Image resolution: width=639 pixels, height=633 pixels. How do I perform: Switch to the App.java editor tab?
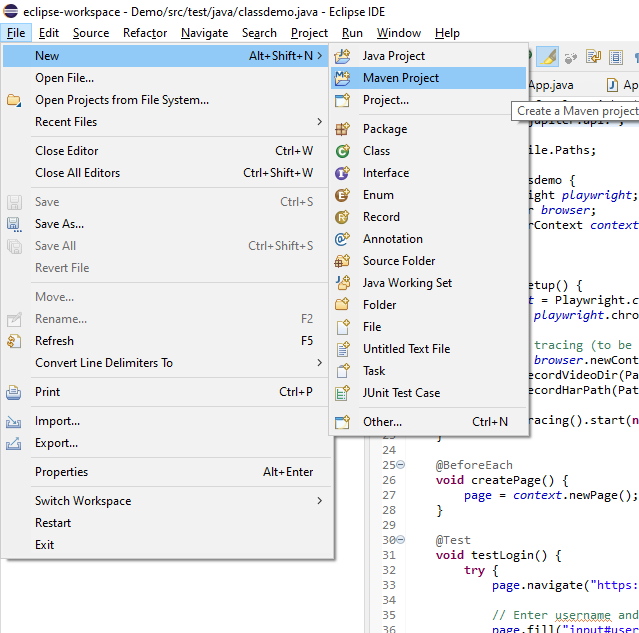click(x=551, y=85)
